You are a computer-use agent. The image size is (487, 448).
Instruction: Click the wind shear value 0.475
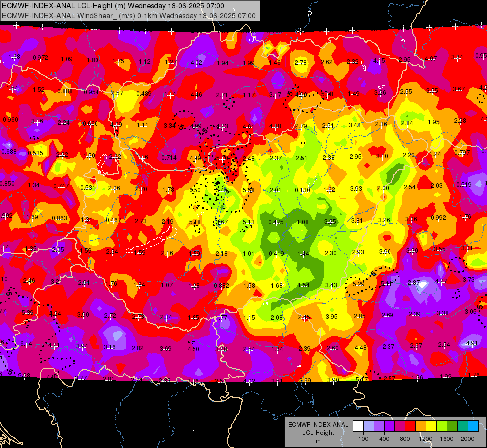pos(276,222)
